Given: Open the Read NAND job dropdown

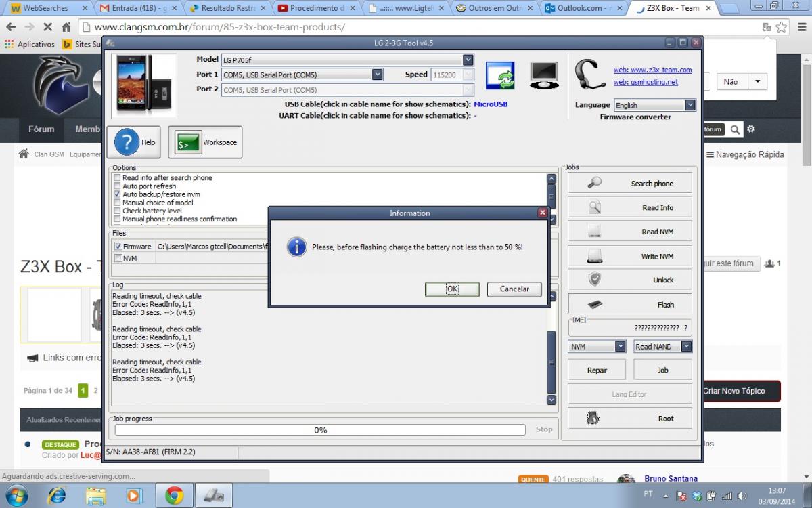Looking at the screenshot, I should [686, 346].
